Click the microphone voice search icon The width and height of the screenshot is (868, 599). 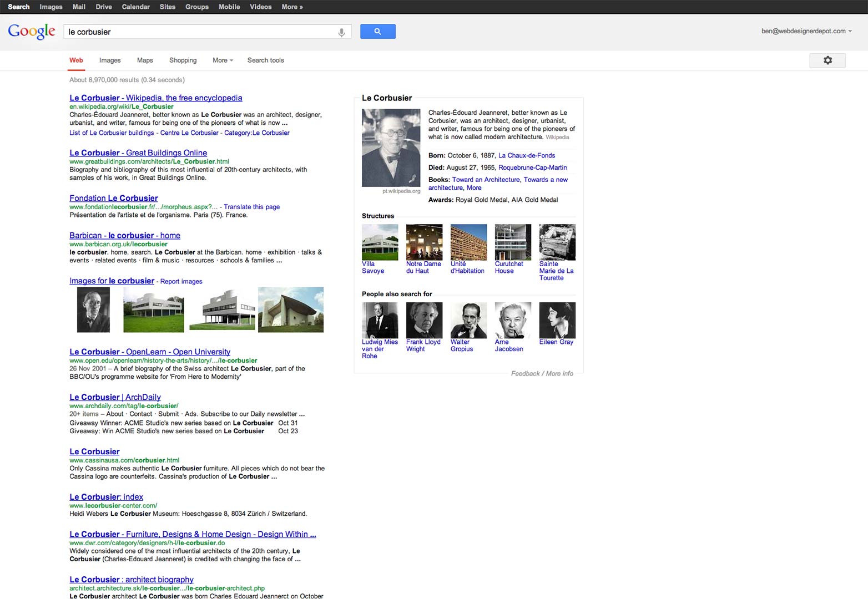tap(341, 32)
